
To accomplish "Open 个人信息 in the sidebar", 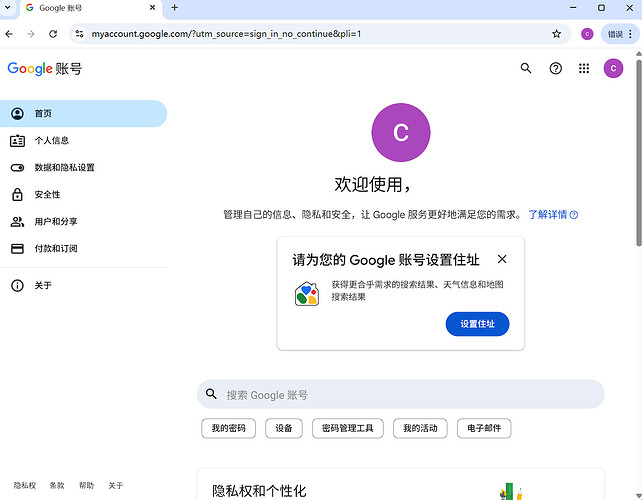I will click(83, 140).
